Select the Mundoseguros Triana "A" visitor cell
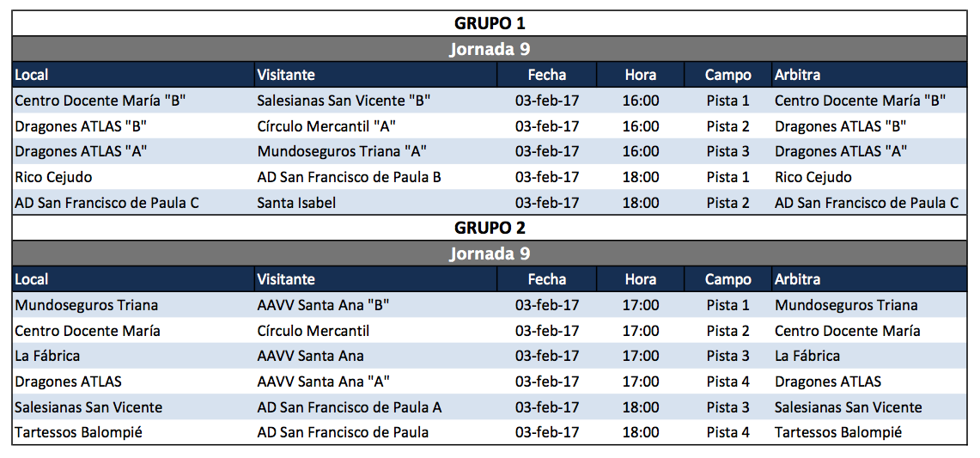This screenshot has height=458, width=980. click(x=342, y=152)
